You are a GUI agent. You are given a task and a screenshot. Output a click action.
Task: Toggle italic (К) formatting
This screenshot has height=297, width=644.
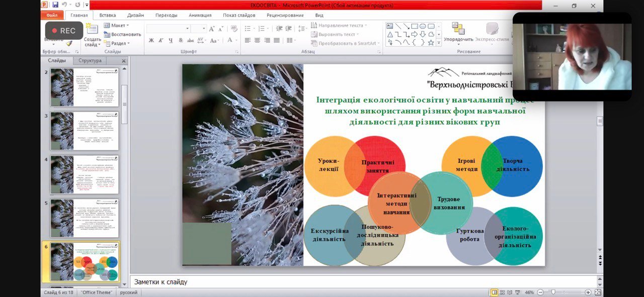coord(160,40)
